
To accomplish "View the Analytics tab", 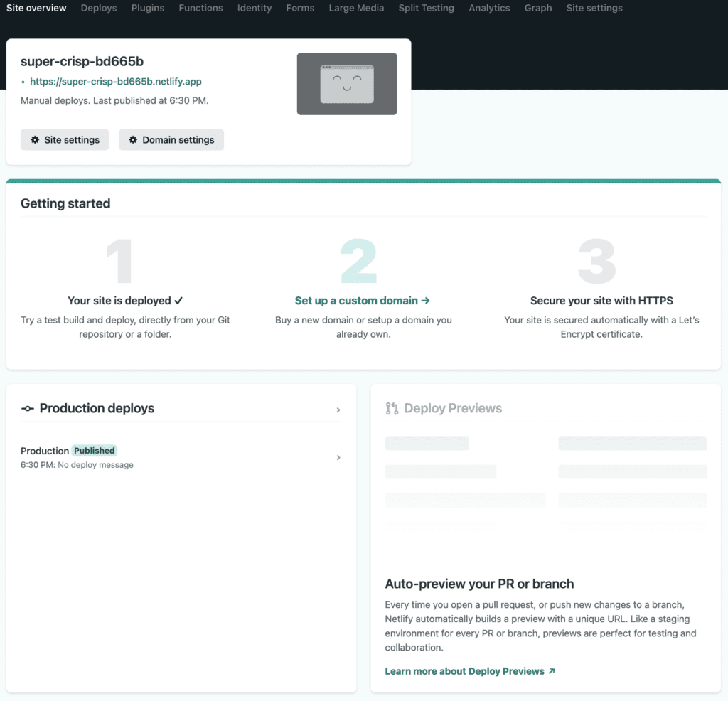I will [x=489, y=8].
